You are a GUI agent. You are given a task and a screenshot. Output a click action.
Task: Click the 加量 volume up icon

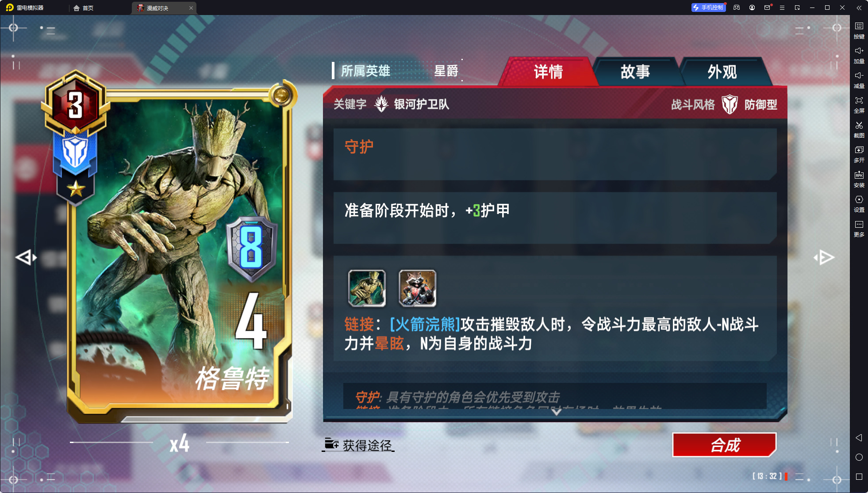(859, 55)
